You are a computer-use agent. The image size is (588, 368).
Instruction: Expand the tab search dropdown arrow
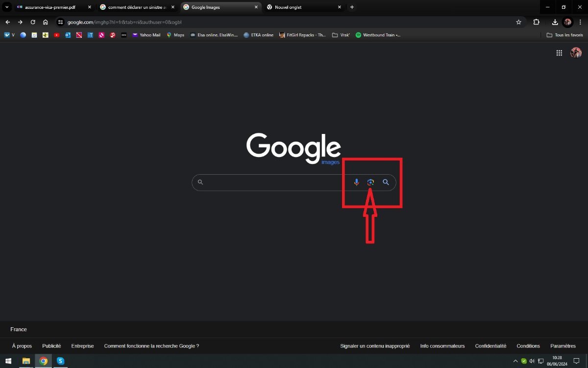click(7, 7)
